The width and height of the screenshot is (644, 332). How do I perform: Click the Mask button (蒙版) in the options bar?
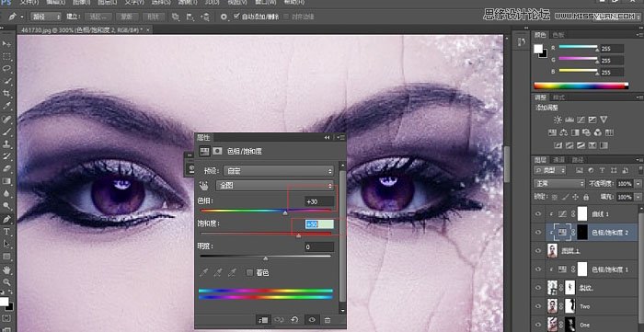(x=127, y=17)
